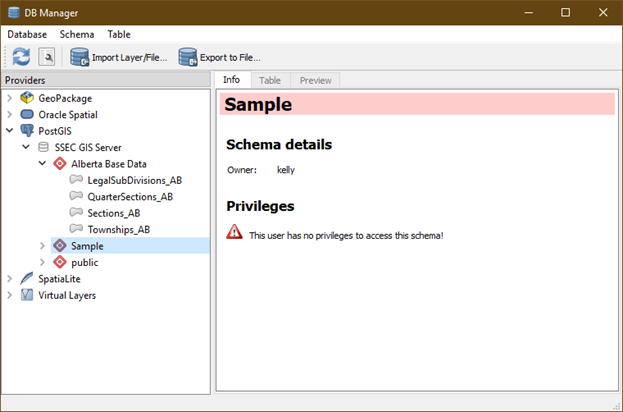Click the SpatiaLite feather icon
This screenshot has height=412, width=623.
[27, 279]
